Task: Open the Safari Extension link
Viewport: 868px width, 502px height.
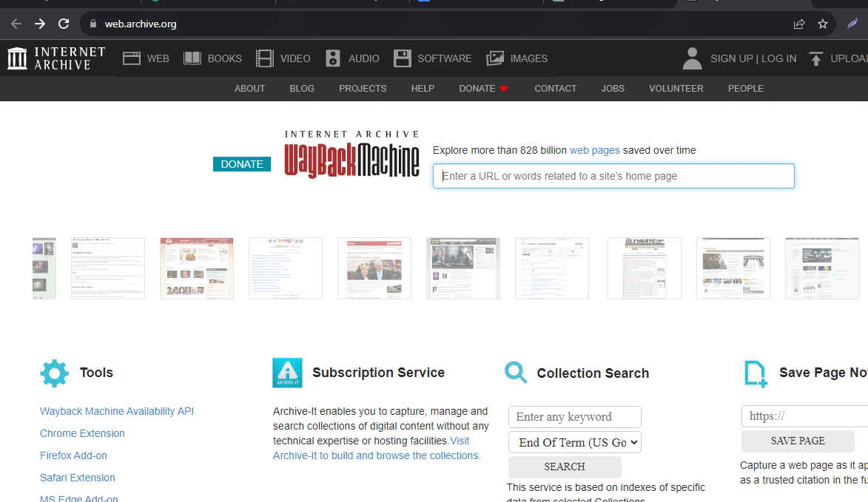Action: click(x=78, y=478)
